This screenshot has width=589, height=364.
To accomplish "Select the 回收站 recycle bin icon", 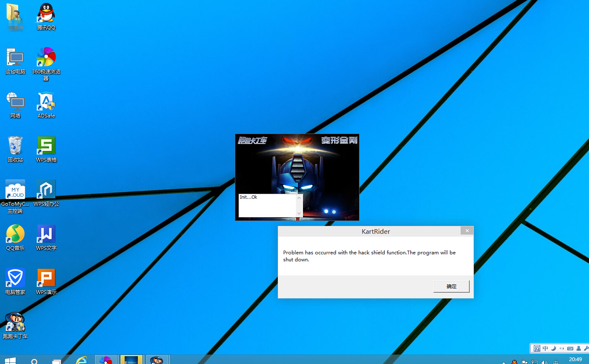I will click(x=15, y=149).
